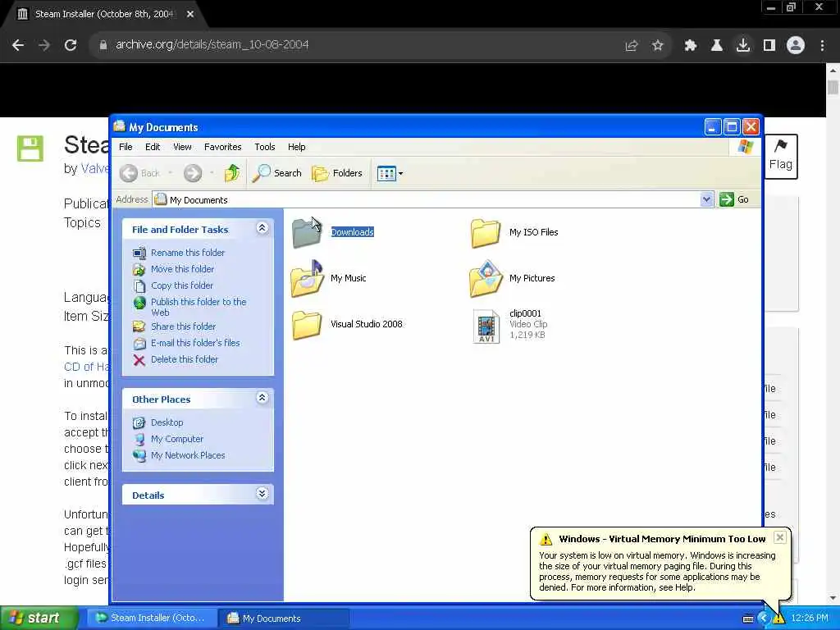The image size is (840, 630).
Task: Click Publish this folder to the Web
Action: pos(199,307)
